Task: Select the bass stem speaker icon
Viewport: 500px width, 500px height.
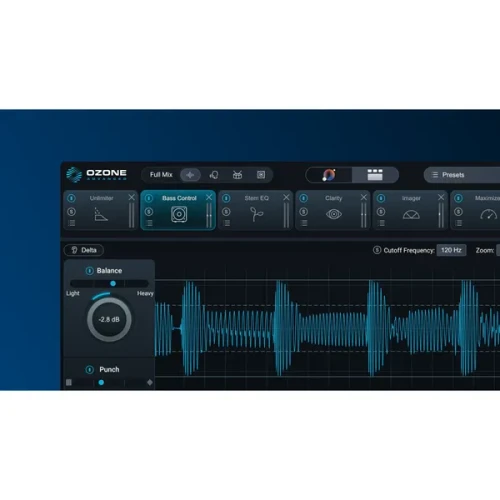Action: click(x=261, y=175)
